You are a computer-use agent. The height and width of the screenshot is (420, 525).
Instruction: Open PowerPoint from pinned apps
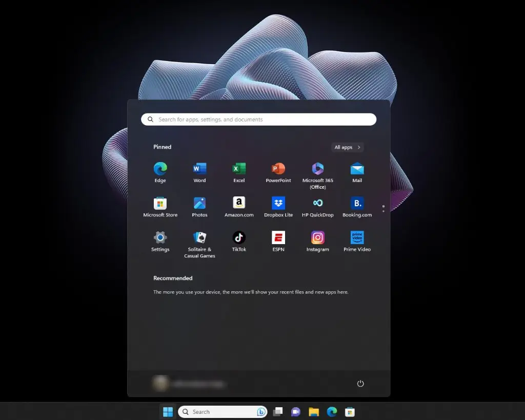(x=278, y=168)
